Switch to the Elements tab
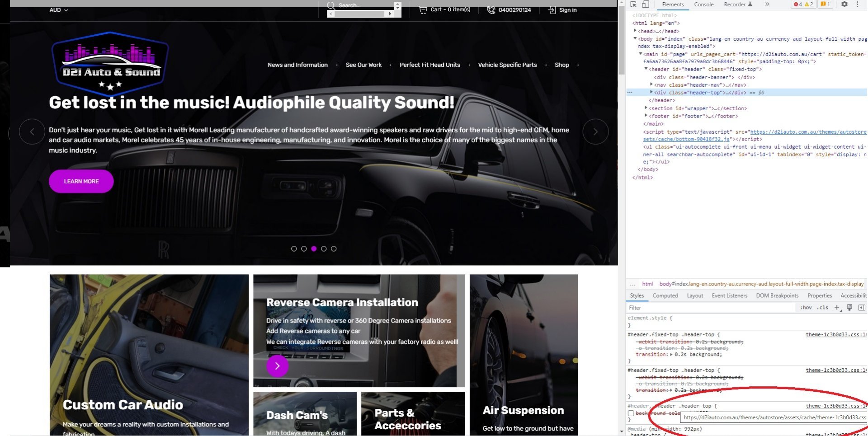Screen dimensions: 868x436 tap(673, 5)
